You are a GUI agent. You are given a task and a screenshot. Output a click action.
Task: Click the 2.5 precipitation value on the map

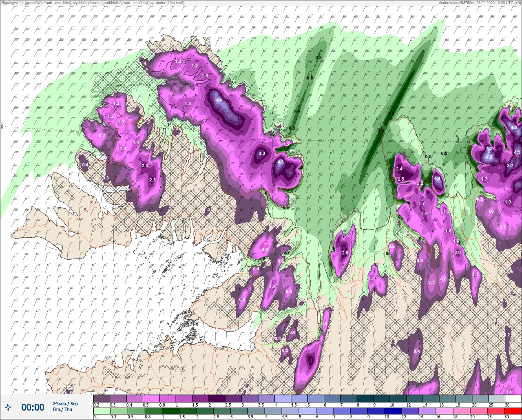click(x=401, y=179)
